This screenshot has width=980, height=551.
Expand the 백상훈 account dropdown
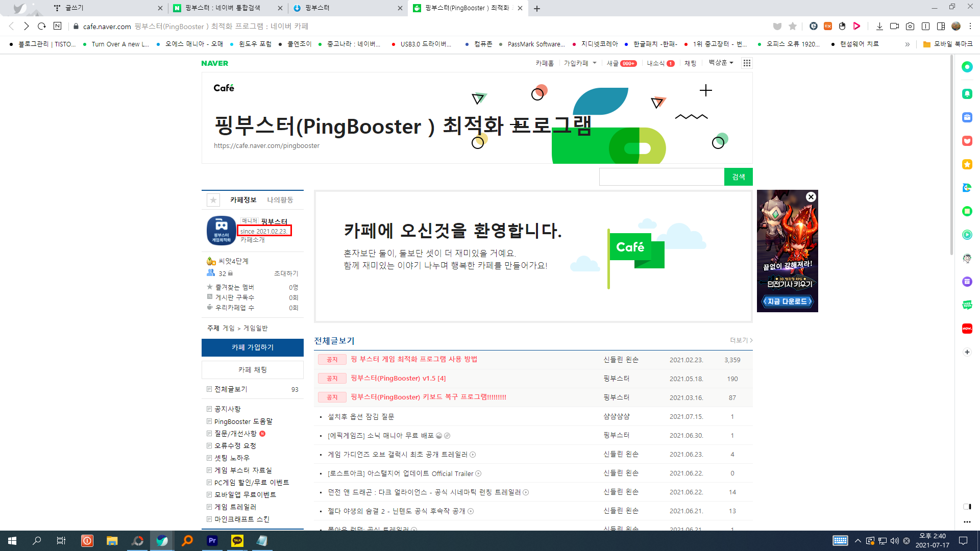click(x=721, y=63)
